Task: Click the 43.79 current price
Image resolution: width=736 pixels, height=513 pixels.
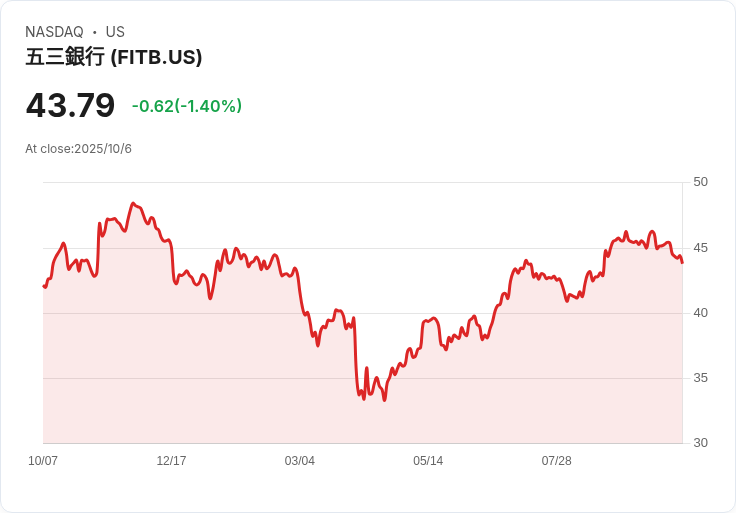Action: pos(70,105)
